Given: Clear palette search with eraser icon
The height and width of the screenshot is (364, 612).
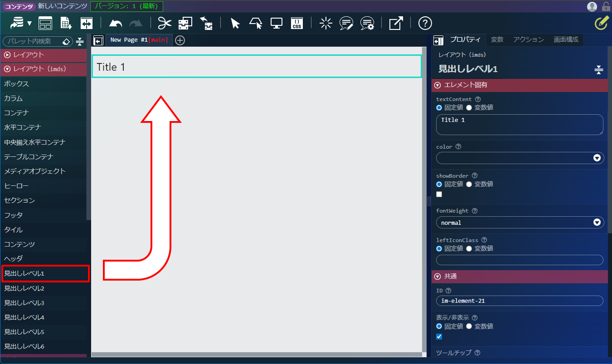Looking at the screenshot, I should (66, 41).
